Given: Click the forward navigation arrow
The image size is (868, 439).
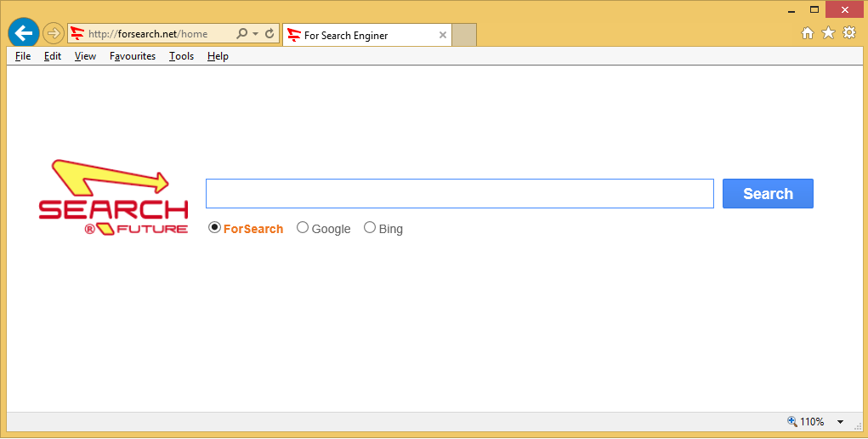Looking at the screenshot, I should (x=54, y=34).
